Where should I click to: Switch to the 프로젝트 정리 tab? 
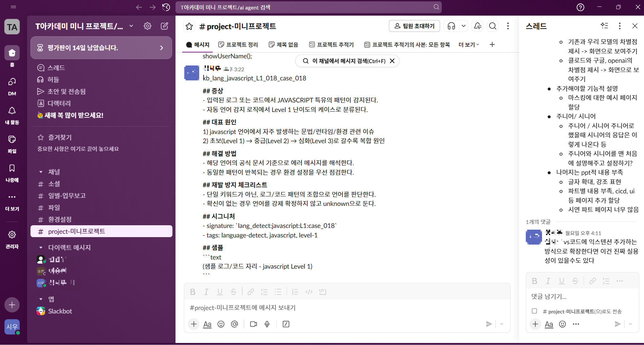point(238,45)
